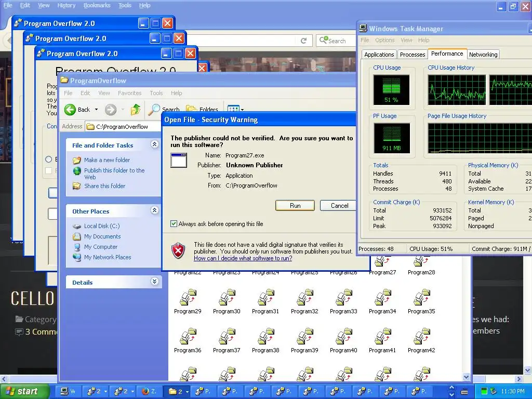
Task: Click 'My Documents' link text
Action: [x=102, y=236]
